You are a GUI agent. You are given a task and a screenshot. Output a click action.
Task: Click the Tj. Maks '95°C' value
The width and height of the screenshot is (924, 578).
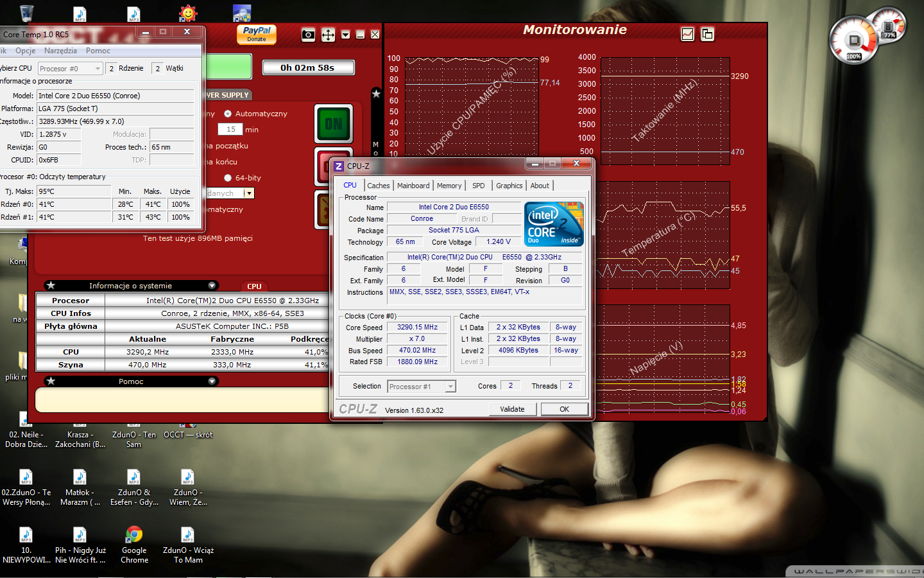coord(74,191)
